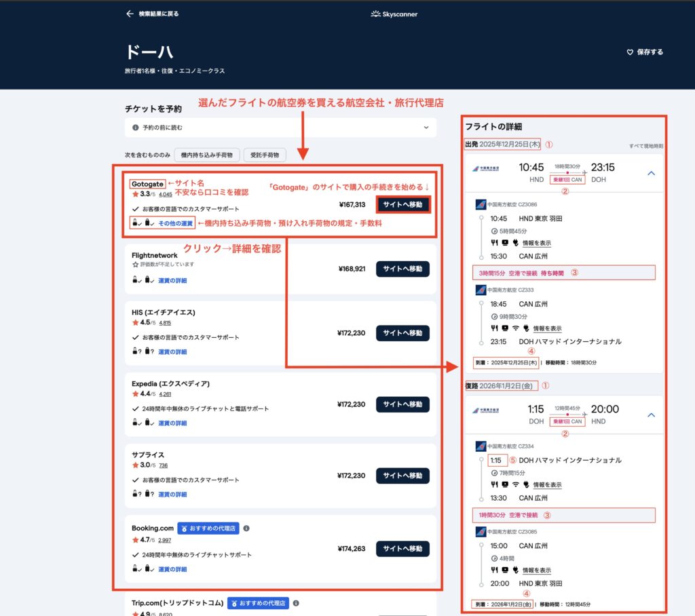Click サイトへ移動 for Booking.com
The image size is (695, 616).
(x=402, y=549)
